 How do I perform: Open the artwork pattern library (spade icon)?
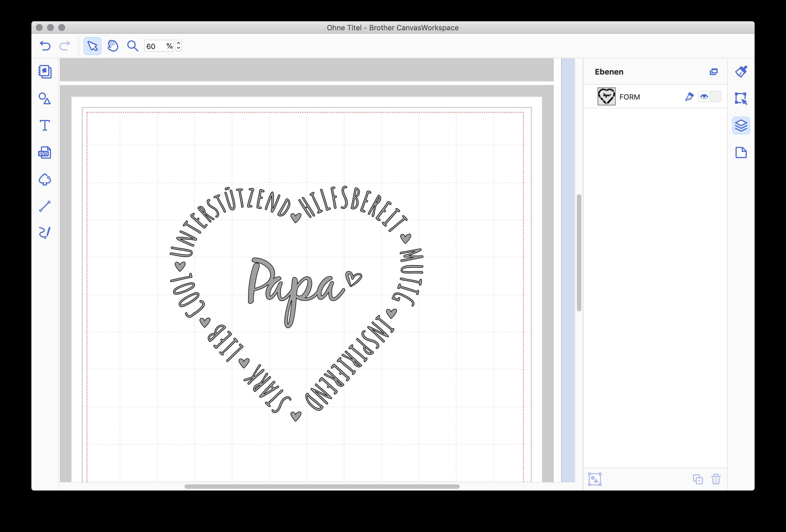[x=45, y=179]
